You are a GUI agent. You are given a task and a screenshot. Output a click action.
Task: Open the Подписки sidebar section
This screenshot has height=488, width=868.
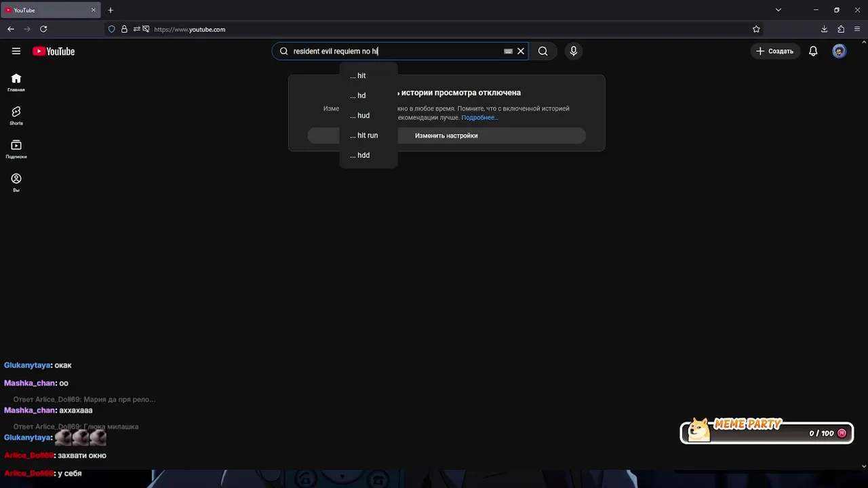[x=16, y=149]
